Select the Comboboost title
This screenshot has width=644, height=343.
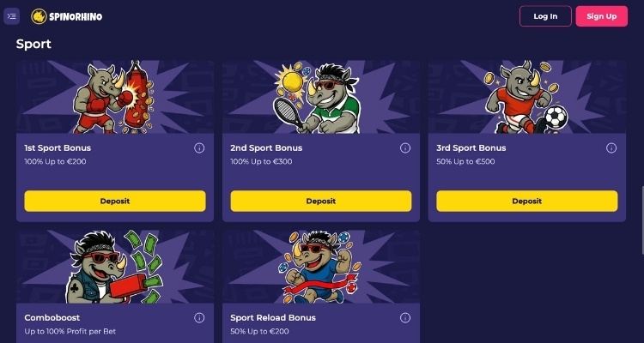[52, 318]
